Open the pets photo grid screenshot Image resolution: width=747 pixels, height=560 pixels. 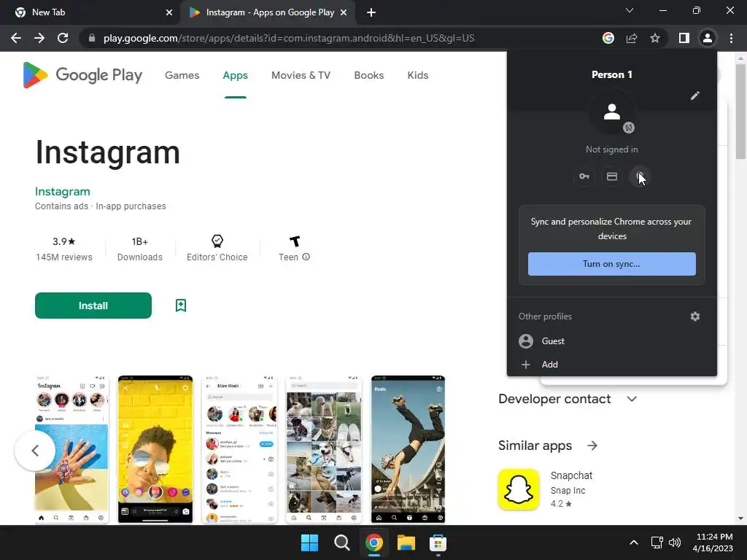click(x=324, y=449)
